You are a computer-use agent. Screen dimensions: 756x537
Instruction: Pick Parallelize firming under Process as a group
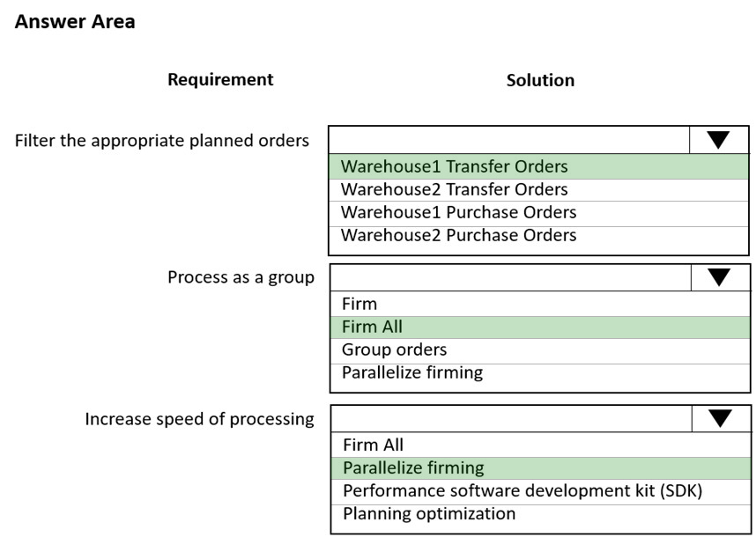point(540,373)
